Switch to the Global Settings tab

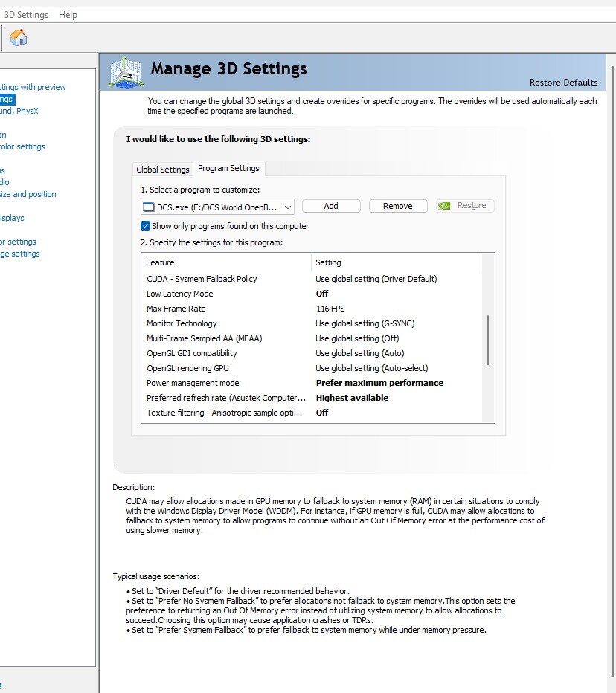tap(163, 170)
